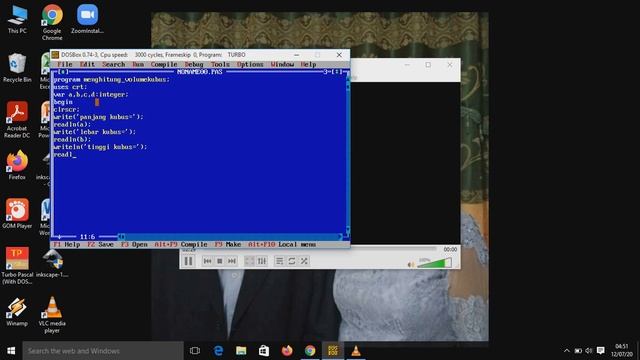Click Alt+F9 Compile in the status line

[181, 244]
